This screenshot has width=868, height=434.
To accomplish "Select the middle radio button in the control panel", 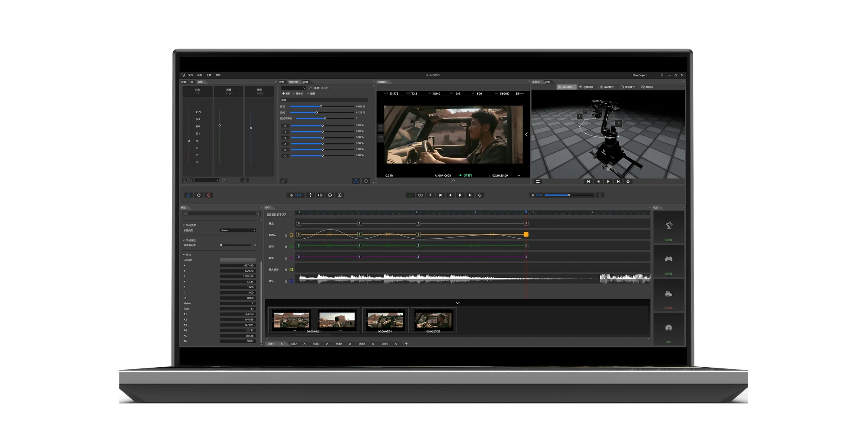I will tap(294, 94).
